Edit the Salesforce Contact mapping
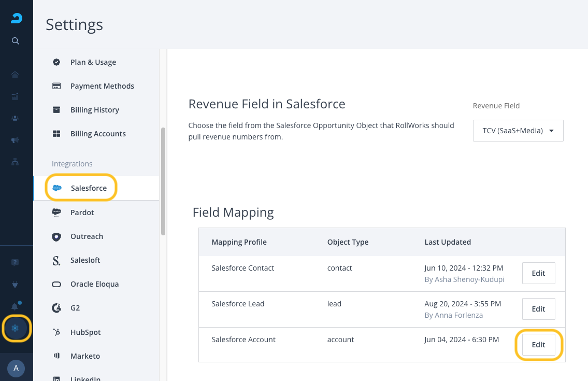588x381 pixels. click(538, 273)
